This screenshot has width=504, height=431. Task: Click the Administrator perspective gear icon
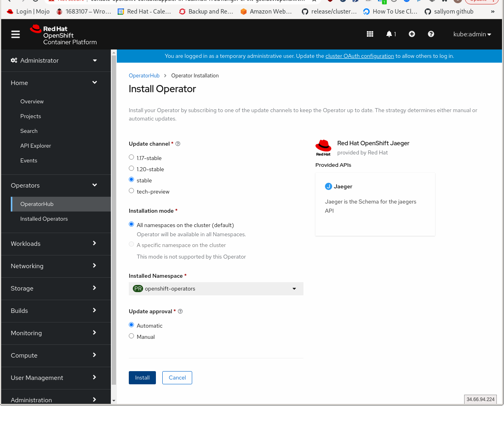pos(14,60)
